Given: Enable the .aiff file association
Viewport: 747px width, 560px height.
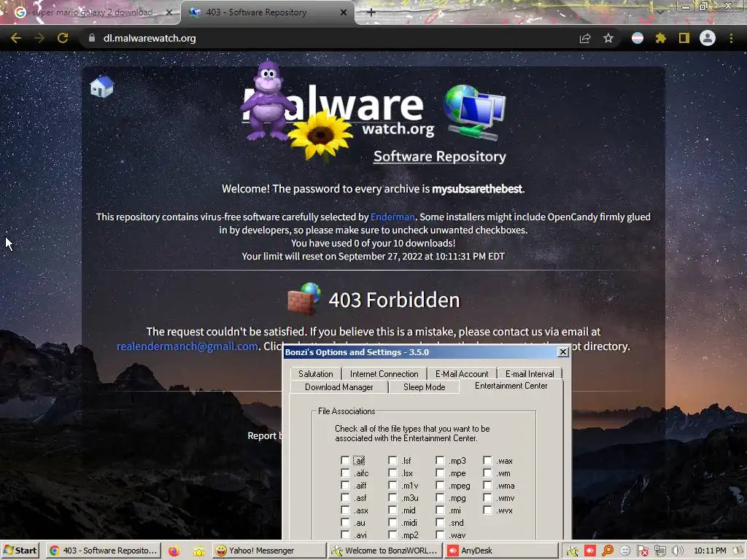Looking at the screenshot, I should (345, 485).
